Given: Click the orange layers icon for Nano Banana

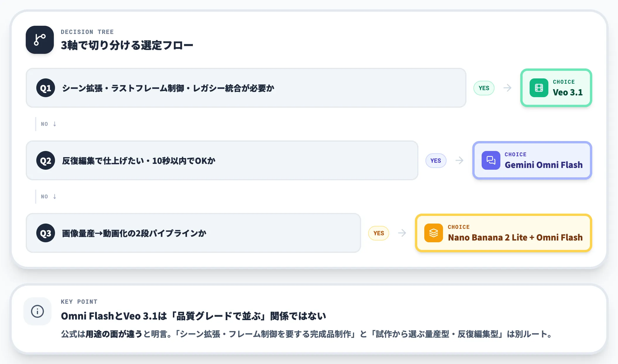Looking at the screenshot, I should pyautogui.click(x=433, y=233).
